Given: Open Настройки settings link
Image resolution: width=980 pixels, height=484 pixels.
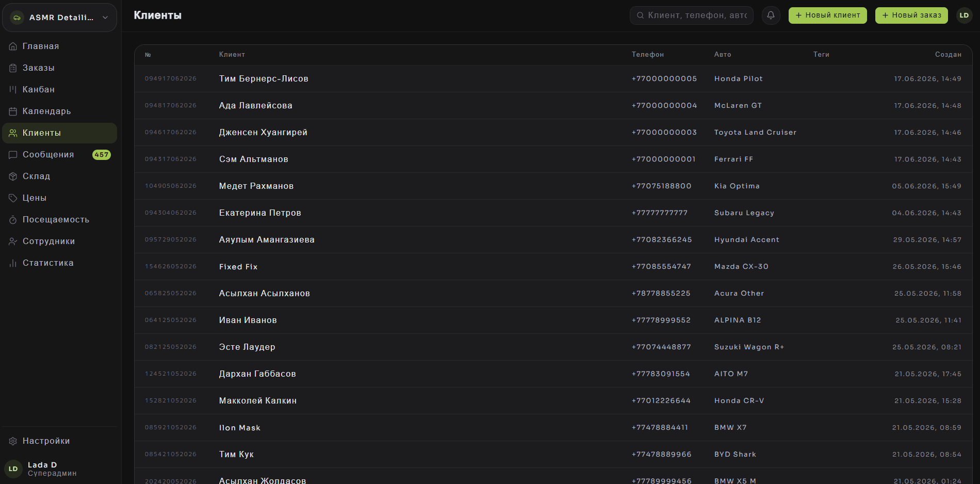Looking at the screenshot, I should pyautogui.click(x=60, y=441).
